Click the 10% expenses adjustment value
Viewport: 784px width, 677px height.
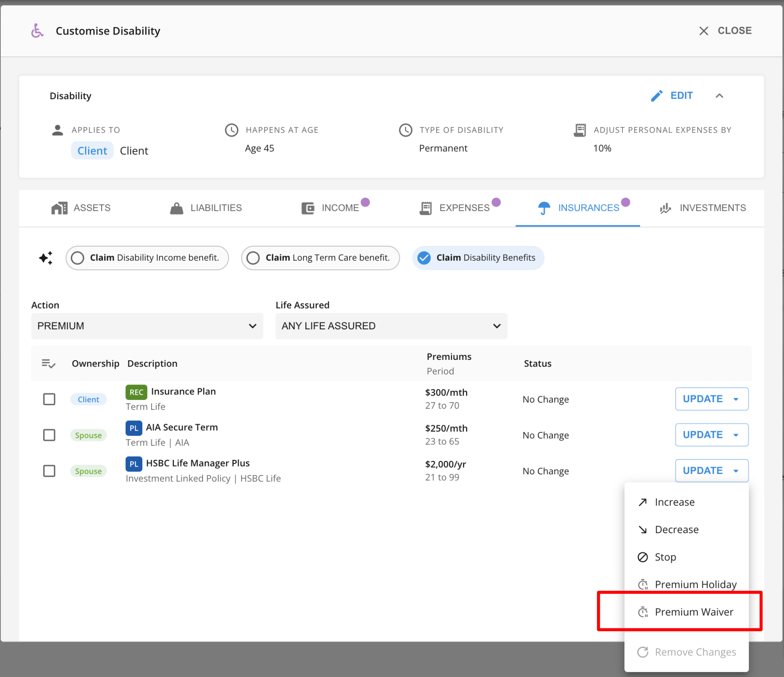pyautogui.click(x=602, y=149)
